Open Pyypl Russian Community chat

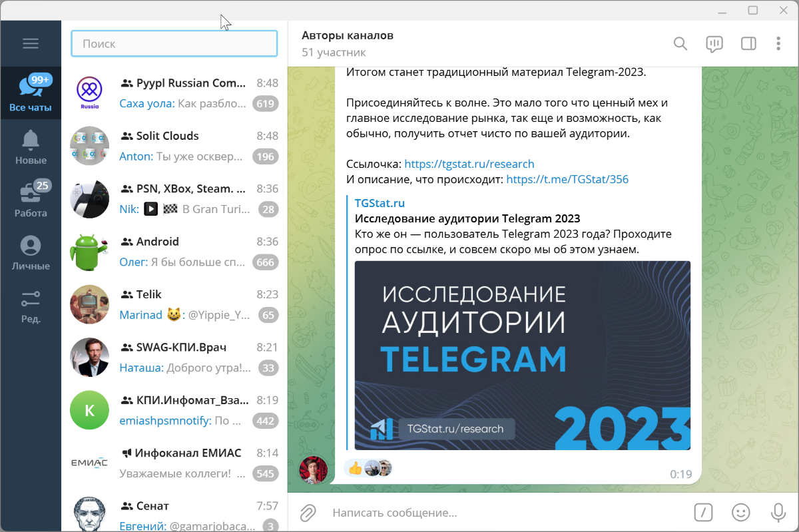point(174,93)
